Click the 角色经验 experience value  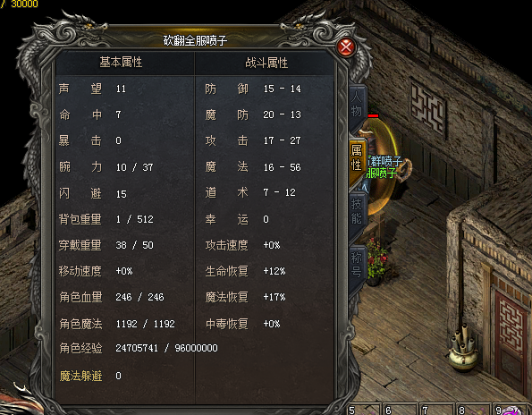[x=166, y=348]
